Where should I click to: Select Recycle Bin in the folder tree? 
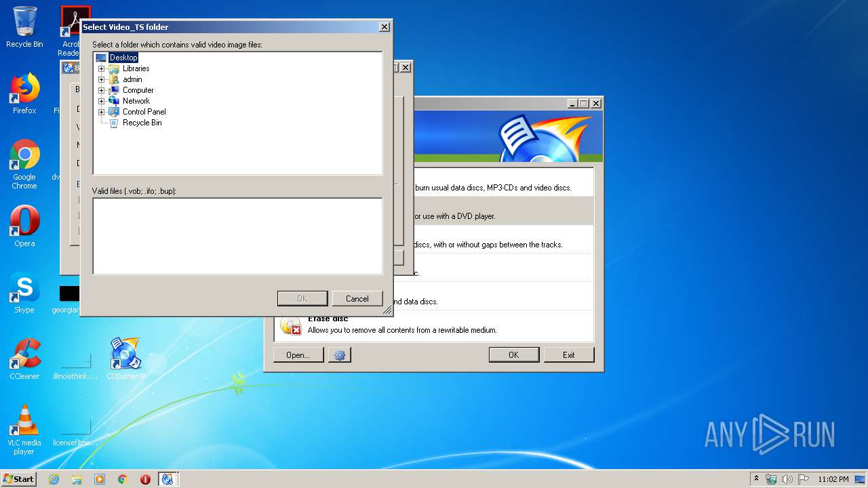(142, 123)
